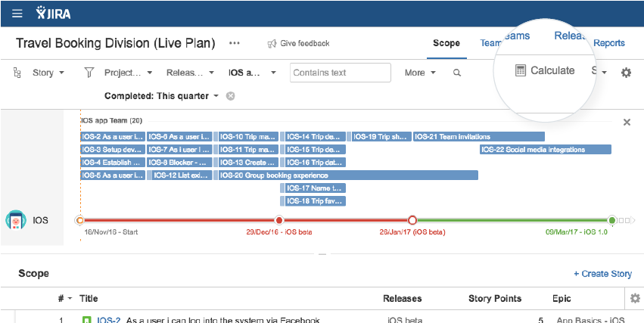This screenshot has width=644, height=323.
Task: Click the hierarchy level icon beside Story
Action: pos(17,73)
